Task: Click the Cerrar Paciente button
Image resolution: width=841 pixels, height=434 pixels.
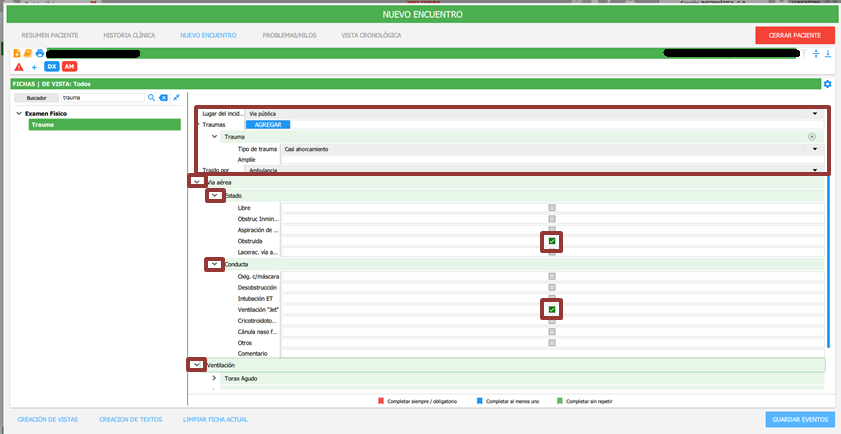Action: tap(794, 35)
